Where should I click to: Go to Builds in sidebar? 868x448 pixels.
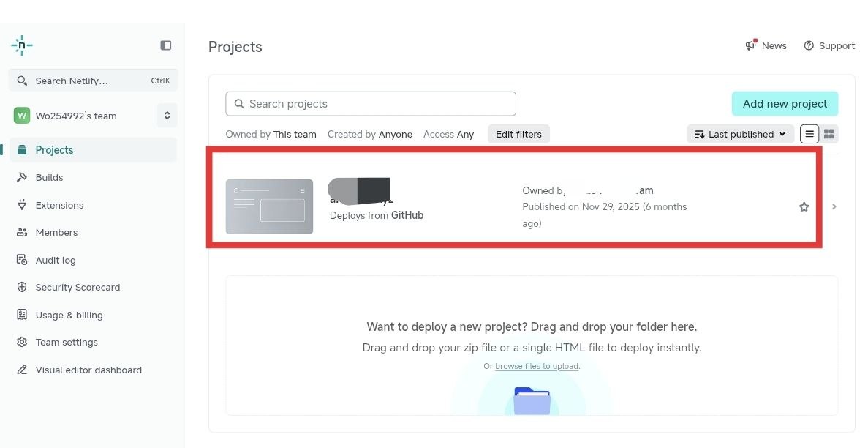[x=49, y=177]
